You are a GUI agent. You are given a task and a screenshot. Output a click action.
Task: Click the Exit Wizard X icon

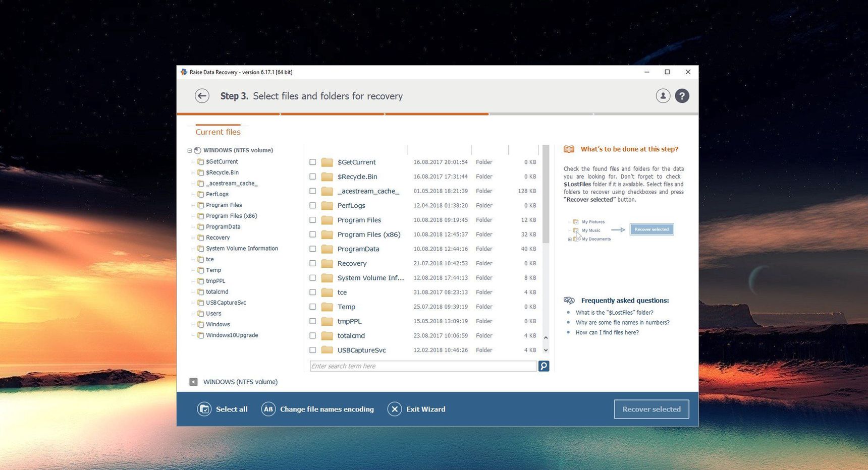395,409
